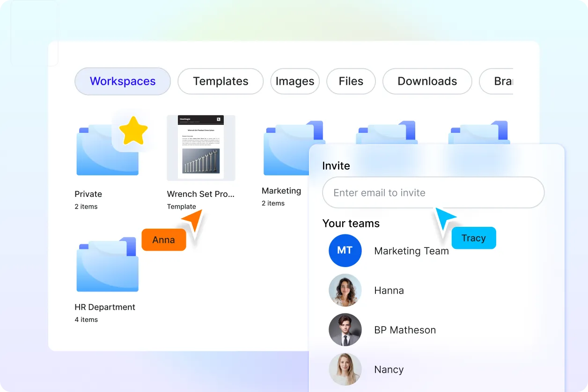Viewport: 588px width, 392px height.
Task: Click Nancy's profile photo
Action: [345, 370]
